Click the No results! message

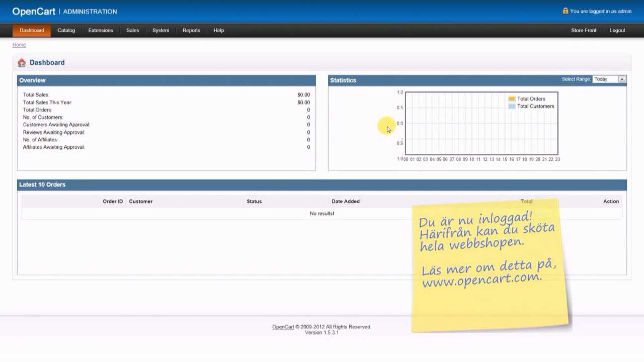tap(322, 213)
